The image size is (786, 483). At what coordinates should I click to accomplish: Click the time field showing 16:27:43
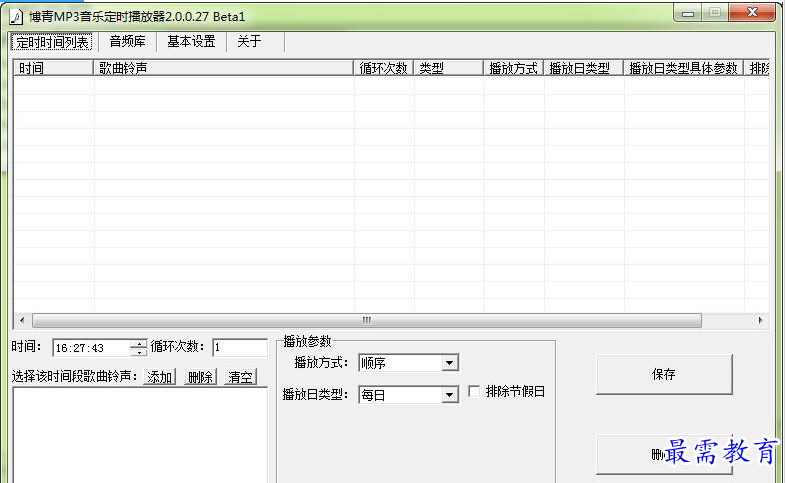(92, 348)
